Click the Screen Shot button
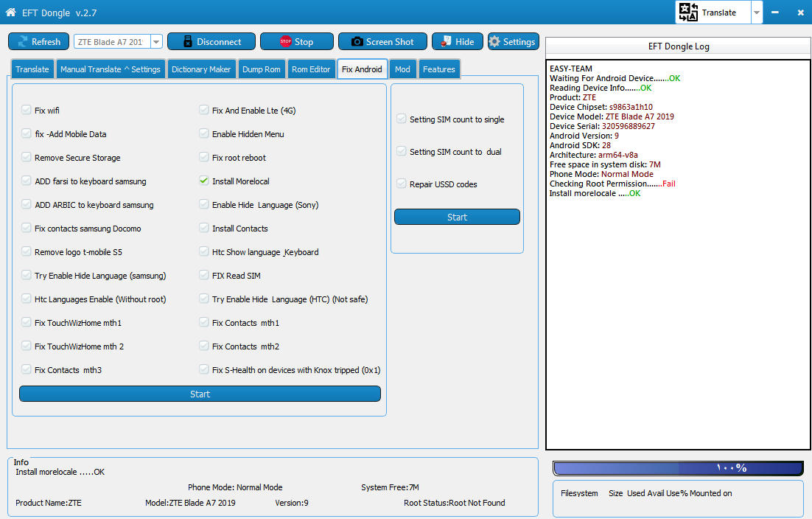812x519 pixels. tap(382, 41)
